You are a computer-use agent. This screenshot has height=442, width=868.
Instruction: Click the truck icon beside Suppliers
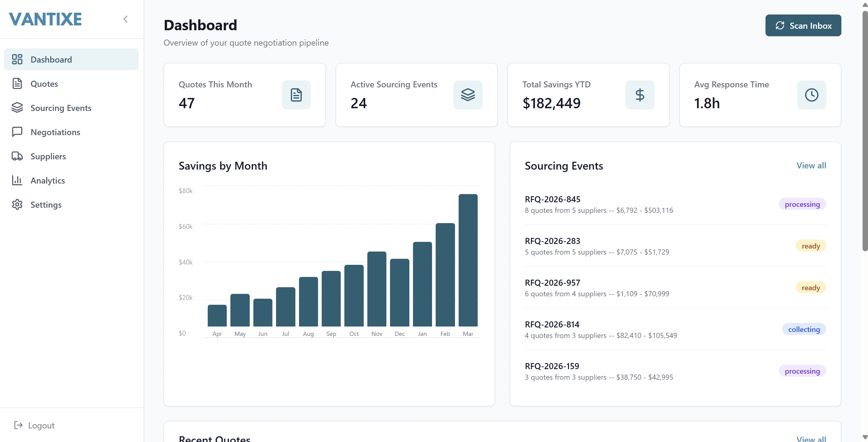click(17, 156)
